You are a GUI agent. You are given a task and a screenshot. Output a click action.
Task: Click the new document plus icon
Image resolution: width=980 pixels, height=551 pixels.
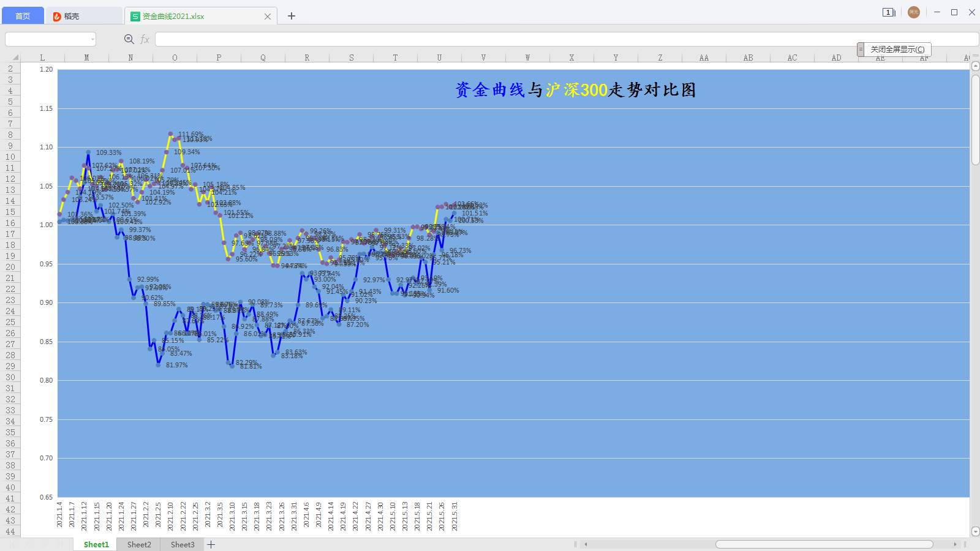click(291, 16)
